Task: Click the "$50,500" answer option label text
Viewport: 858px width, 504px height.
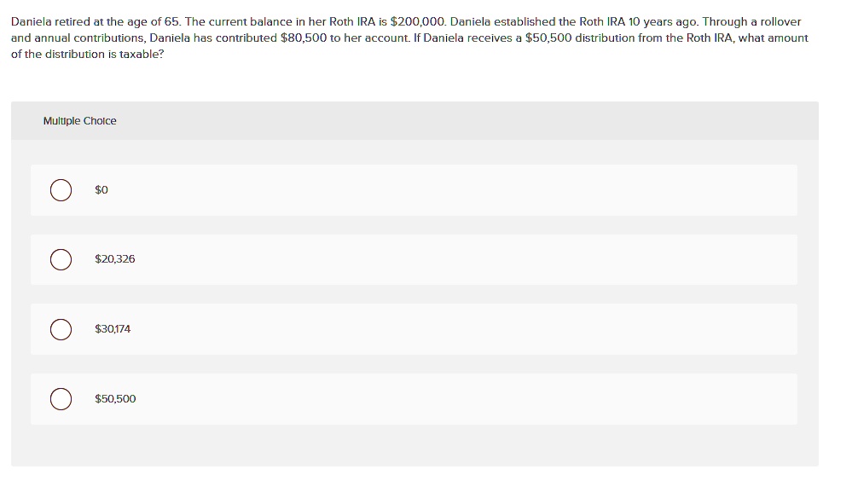Action: tap(115, 399)
